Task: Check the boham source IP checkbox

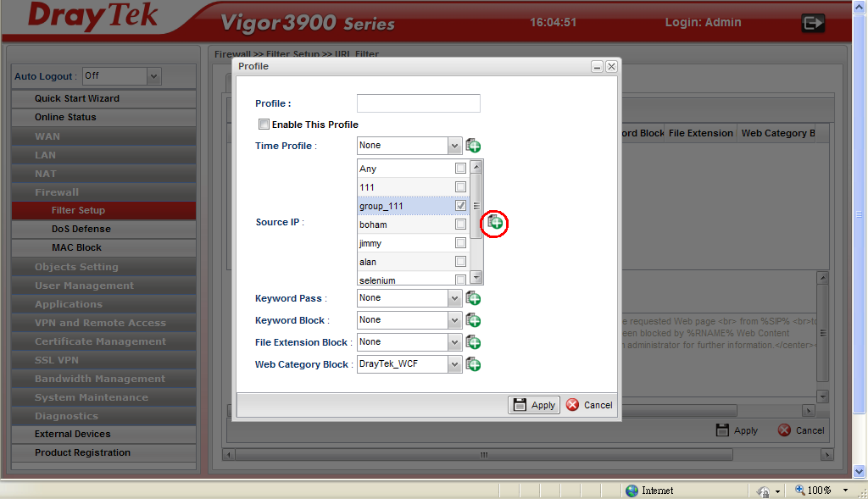Action: tap(460, 224)
